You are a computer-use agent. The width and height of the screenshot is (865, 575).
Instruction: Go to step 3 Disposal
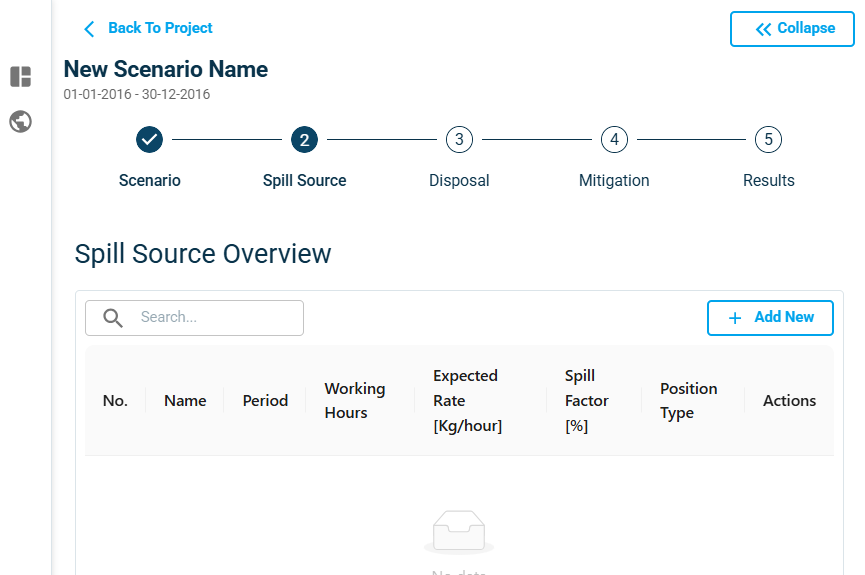pos(459,140)
